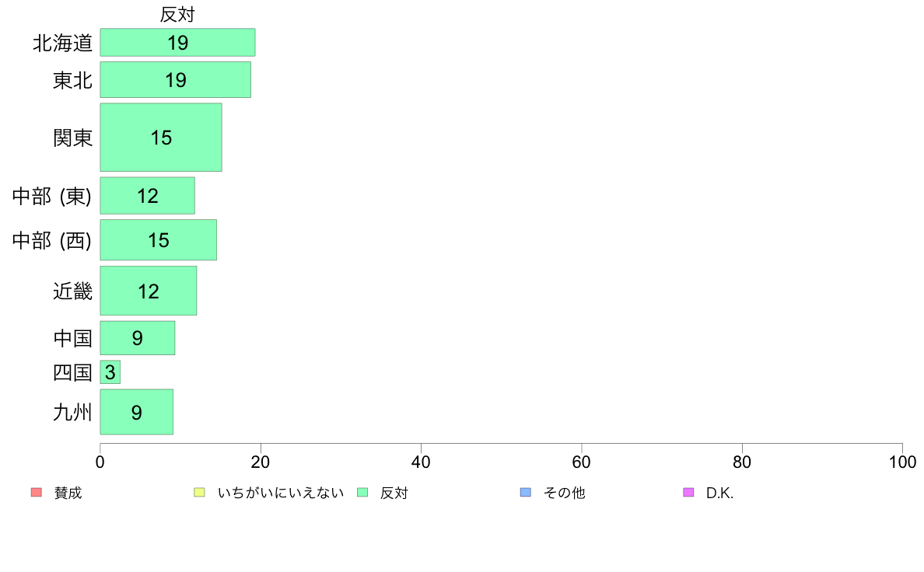Select the 九州 bar showing 9
Viewport: 924px width, 572px height.
pyautogui.click(x=137, y=412)
